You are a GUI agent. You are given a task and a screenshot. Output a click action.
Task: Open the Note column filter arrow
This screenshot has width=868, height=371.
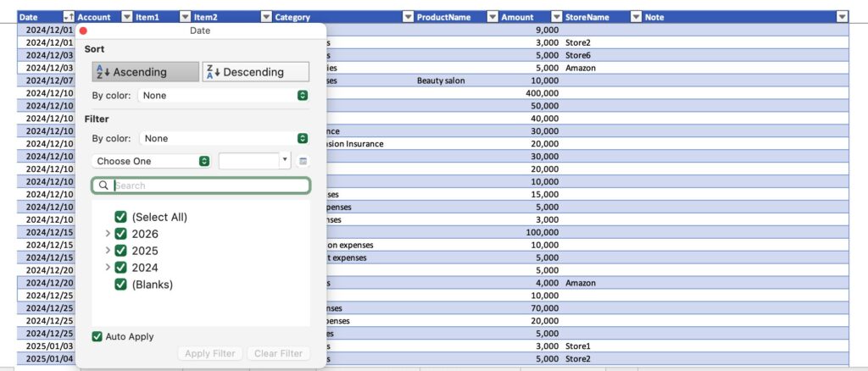pyautogui.click(x=842, y=17)
